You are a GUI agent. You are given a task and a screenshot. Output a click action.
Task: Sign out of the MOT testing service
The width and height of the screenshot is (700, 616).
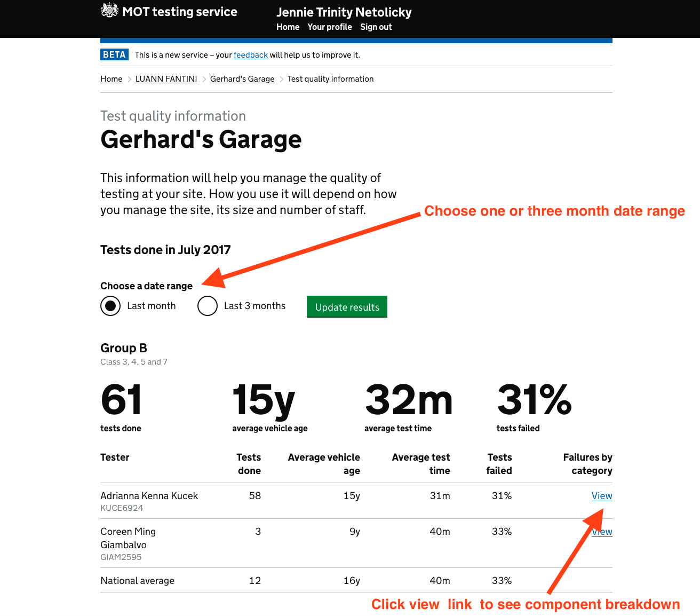(x=376, y=27)
